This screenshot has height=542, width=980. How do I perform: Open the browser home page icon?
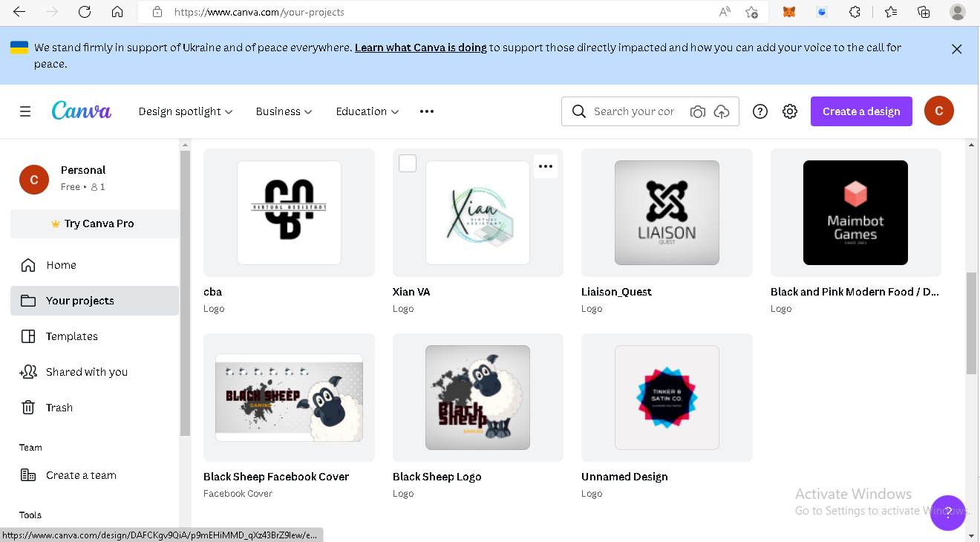coord(117,12)
